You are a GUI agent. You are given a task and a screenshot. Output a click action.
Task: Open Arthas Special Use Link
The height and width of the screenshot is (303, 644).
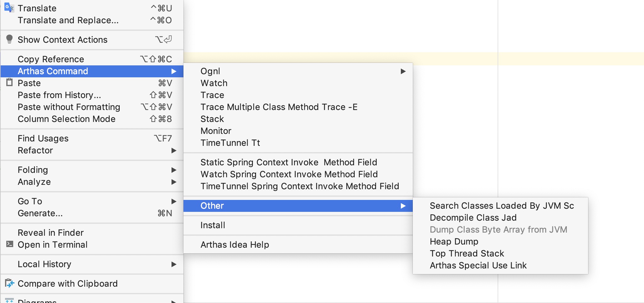[x=500, y=265]
